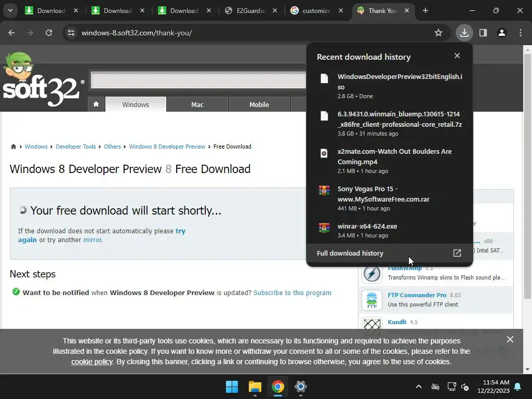Click the Chrome downloads toolbar icon
Screen dimensions: 532x399
click(x=464, y=33)
